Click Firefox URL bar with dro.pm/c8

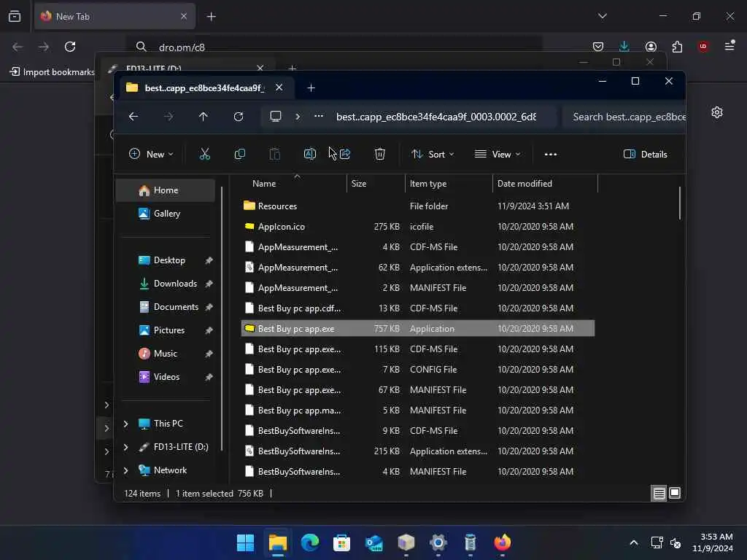(x=333, y=47)
